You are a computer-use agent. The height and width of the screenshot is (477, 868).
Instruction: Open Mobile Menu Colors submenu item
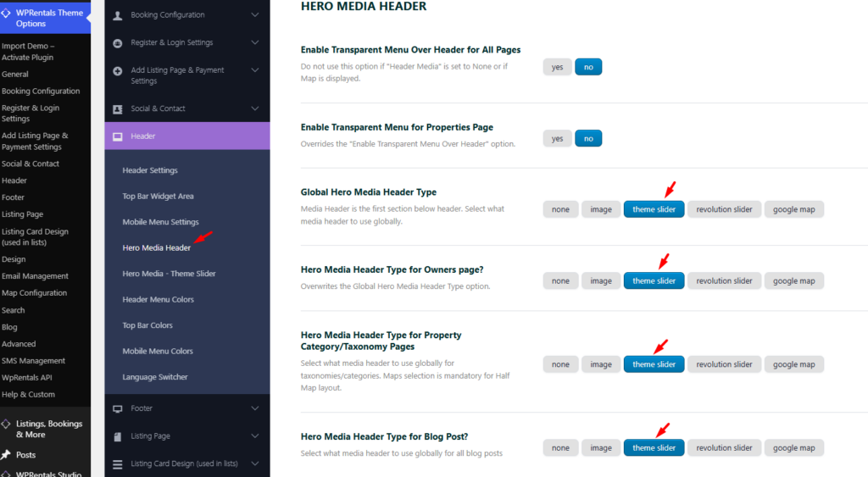[158, 352]
